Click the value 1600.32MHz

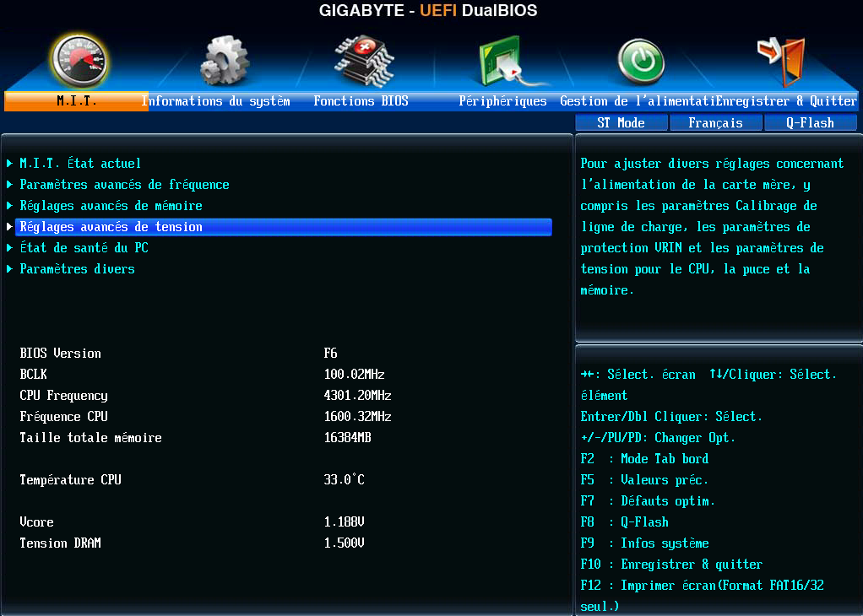pyautogui.click(x=358, y=416)
